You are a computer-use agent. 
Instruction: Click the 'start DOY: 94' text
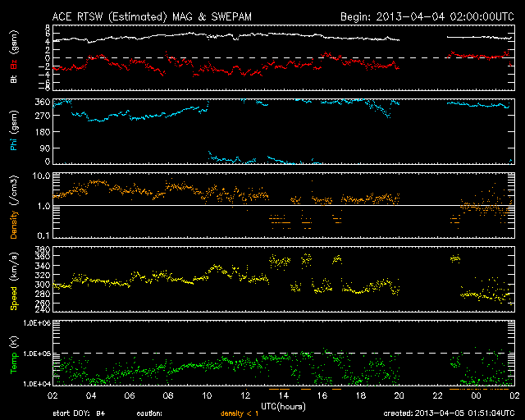coord(79,413)
